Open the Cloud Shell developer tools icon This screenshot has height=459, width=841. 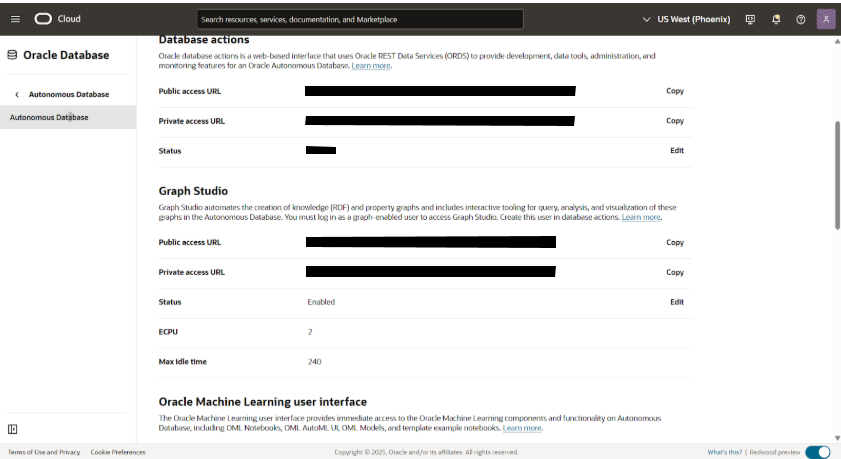pos(751,19)
